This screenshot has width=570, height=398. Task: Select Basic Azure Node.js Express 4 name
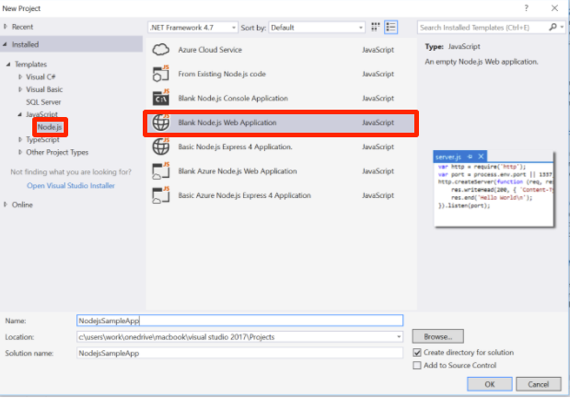pos(244,196)
